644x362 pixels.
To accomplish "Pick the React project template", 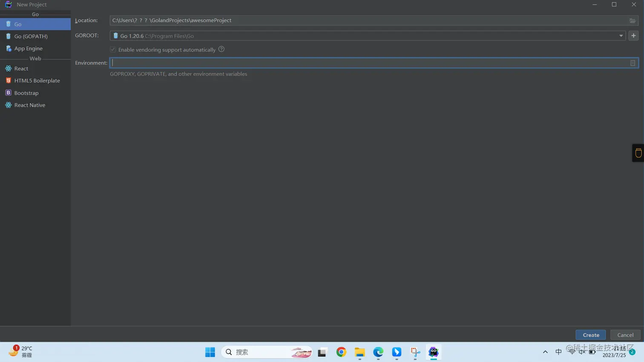I will pos(35,68).
